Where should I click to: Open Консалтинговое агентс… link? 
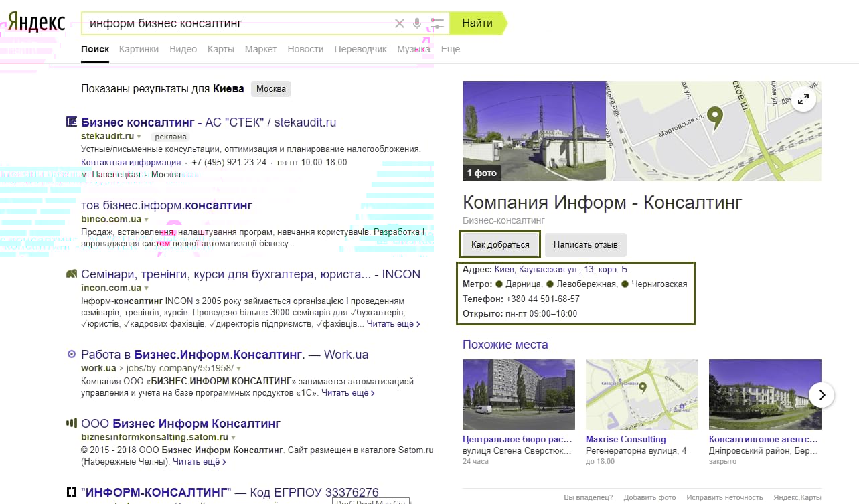763,440
